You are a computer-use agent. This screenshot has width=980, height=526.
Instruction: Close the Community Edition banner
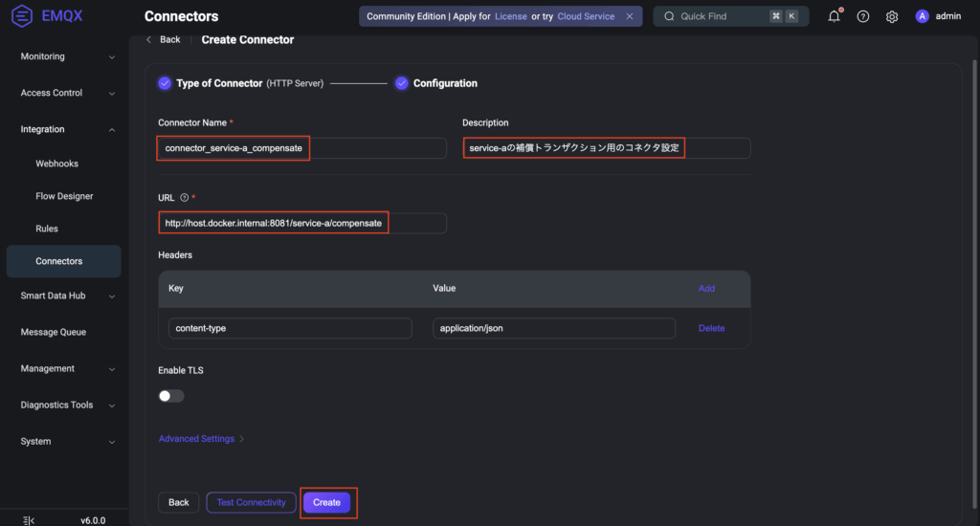tap(629, 16)
